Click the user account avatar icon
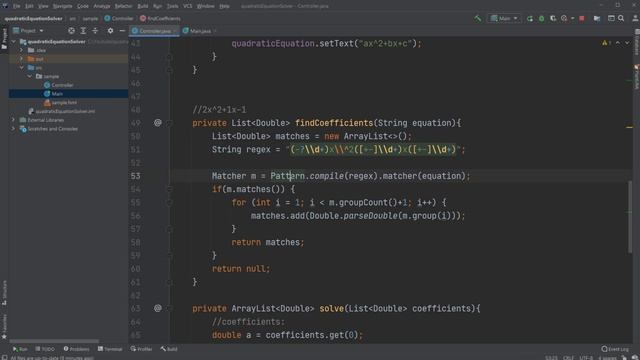The height and width of the screenshot is (360, 640). 635,18
